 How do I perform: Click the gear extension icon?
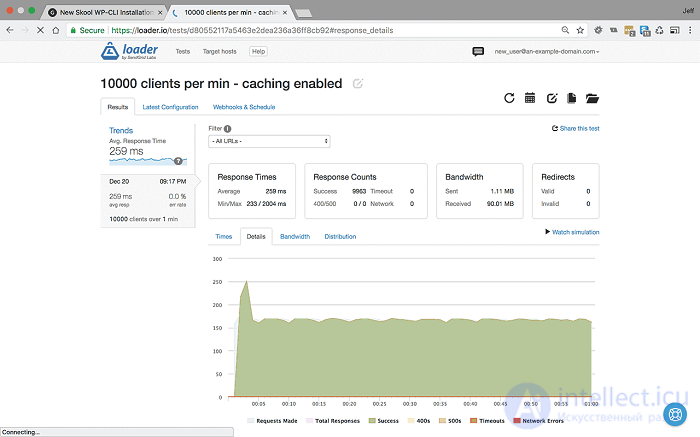pyautogui.click(x=598, y=30)
